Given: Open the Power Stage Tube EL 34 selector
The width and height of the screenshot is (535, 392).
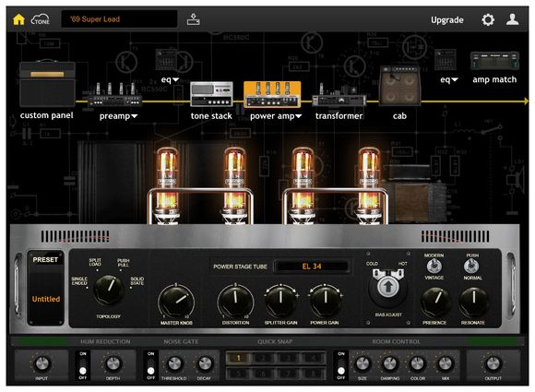Looking at the screenshot, I should pyautogui.click(x=312, y=267).
